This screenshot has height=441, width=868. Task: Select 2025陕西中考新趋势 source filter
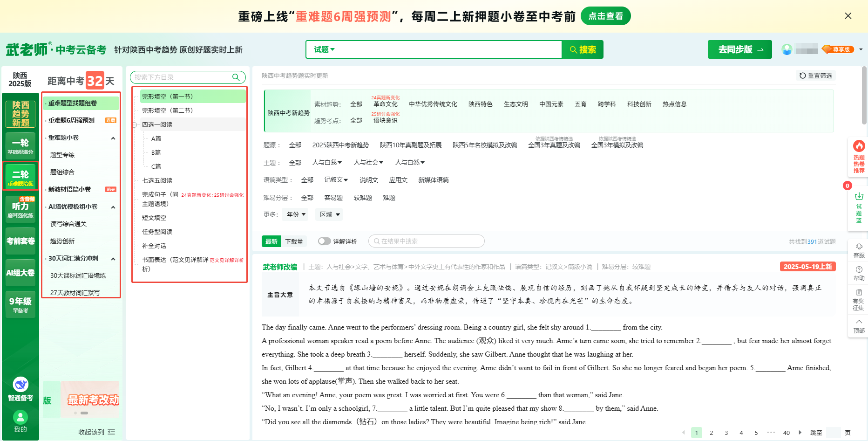click(340, 145)
